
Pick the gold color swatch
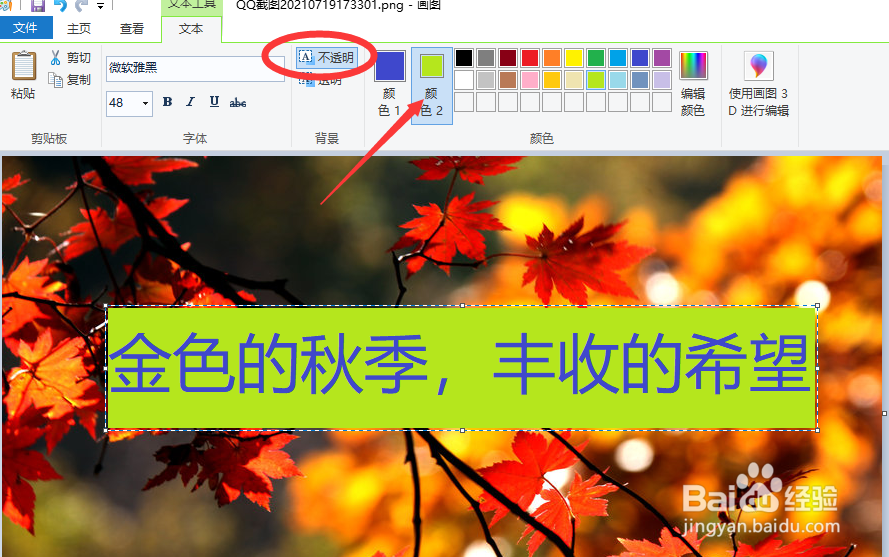point(552,80)
